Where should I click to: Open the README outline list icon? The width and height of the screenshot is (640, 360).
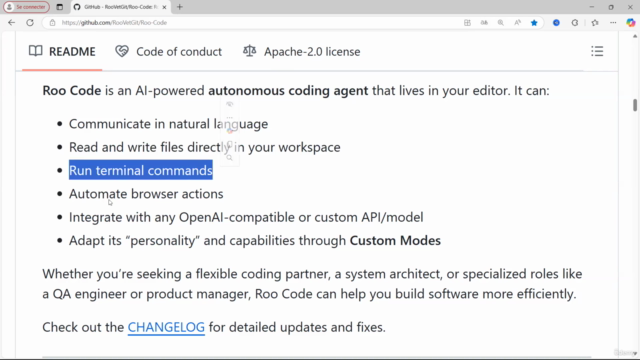(597, 51)
